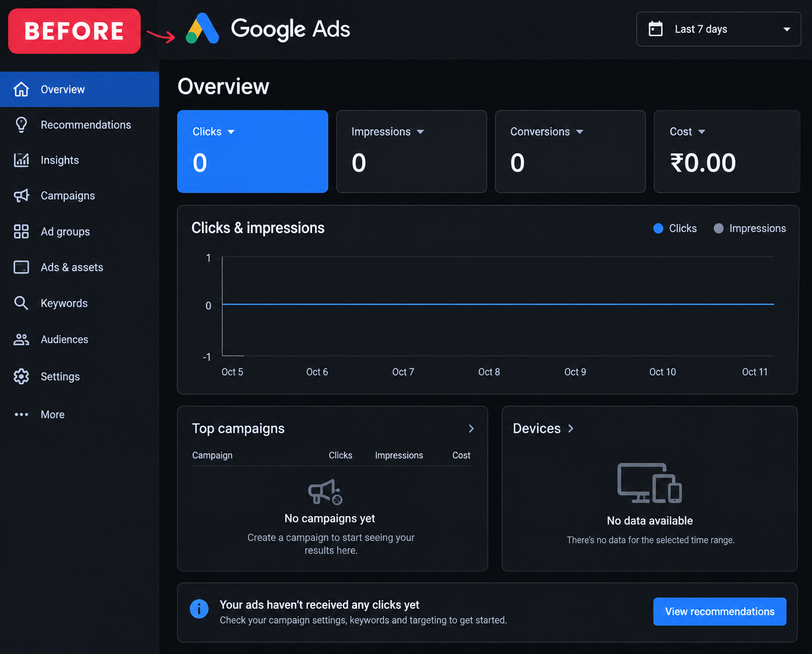812x654 pixels.
Task: Click the Keywords magnifier icon
Action: (x=21, y=303)
